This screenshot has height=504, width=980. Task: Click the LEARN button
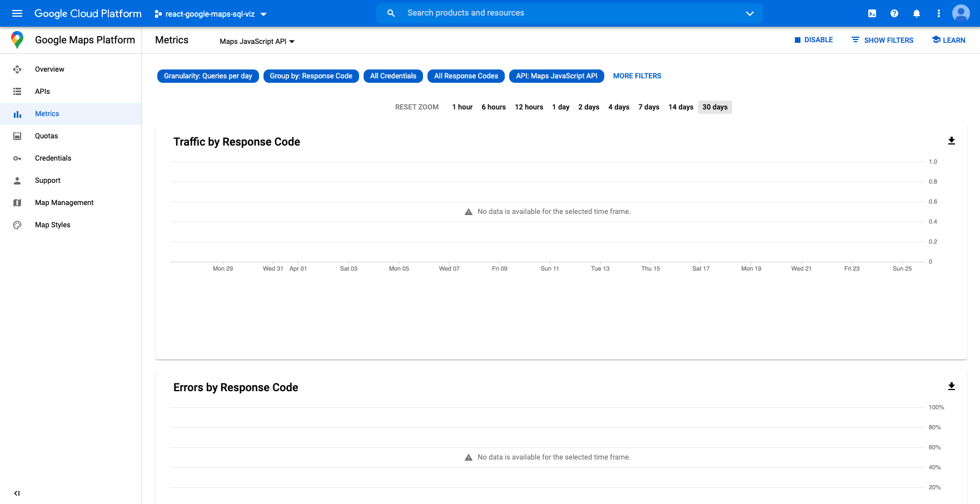[948, 40]
